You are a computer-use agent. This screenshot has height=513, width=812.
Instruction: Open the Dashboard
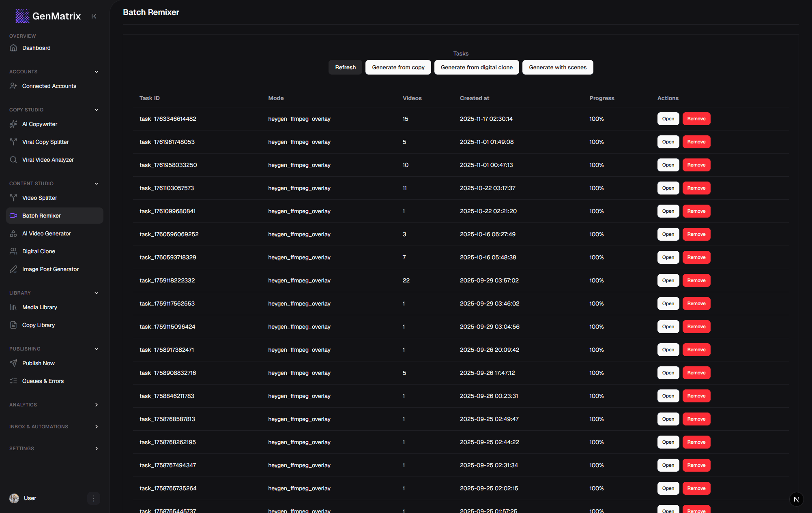[37, 48]
